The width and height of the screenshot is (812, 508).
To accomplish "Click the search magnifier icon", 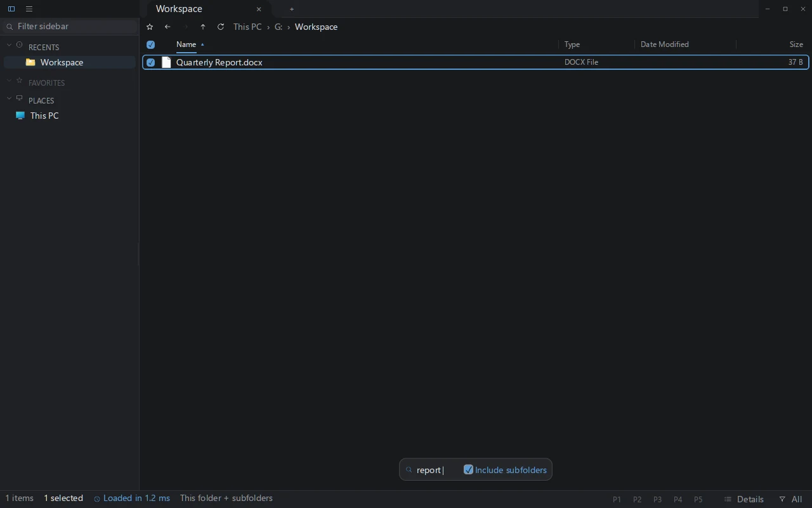I will coord(409,470).
